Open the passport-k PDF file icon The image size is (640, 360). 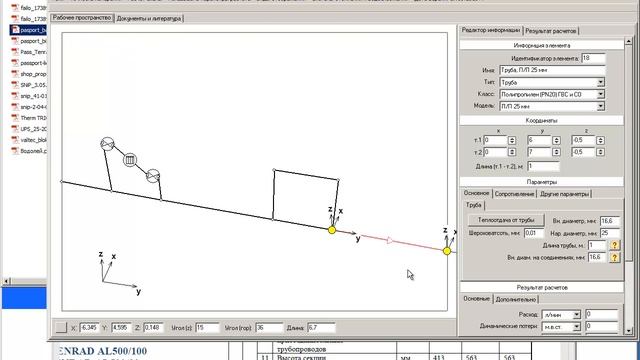[x=15, y=63]
